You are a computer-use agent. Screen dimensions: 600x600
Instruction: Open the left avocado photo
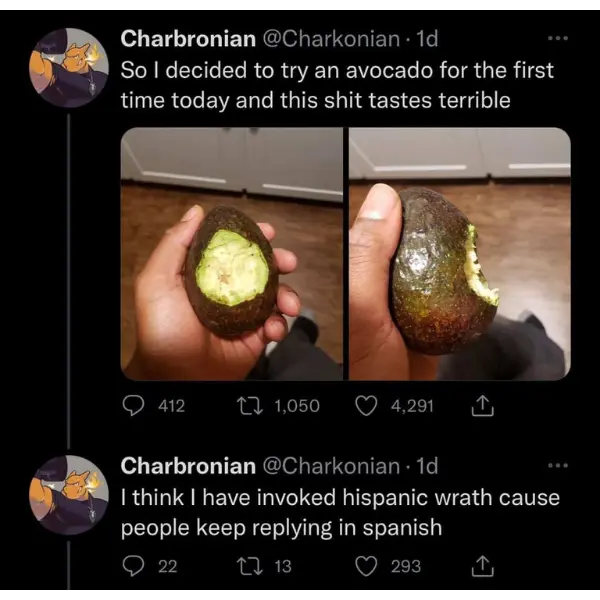[232, 254]
